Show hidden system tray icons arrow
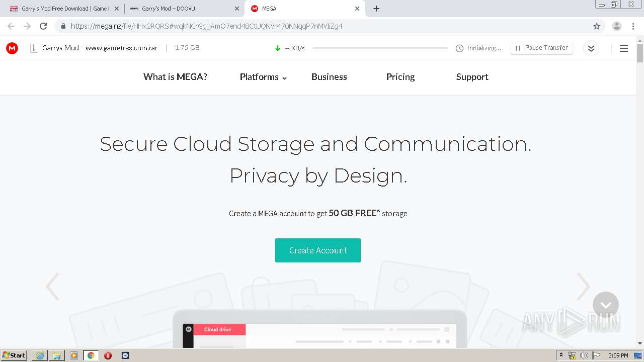 [x=561, y=355]
